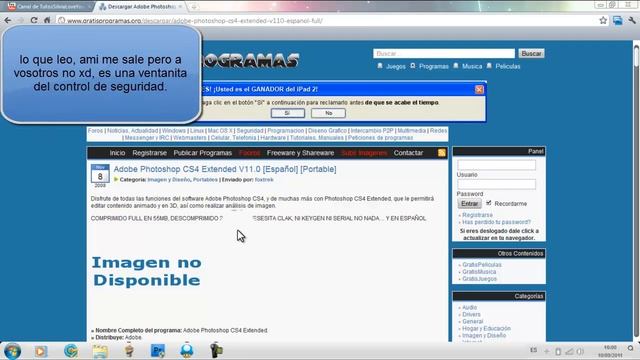Click the Windows Start orb
Image resolution: width=640 pixels, height=360 pixels.
tap(12, 351)
